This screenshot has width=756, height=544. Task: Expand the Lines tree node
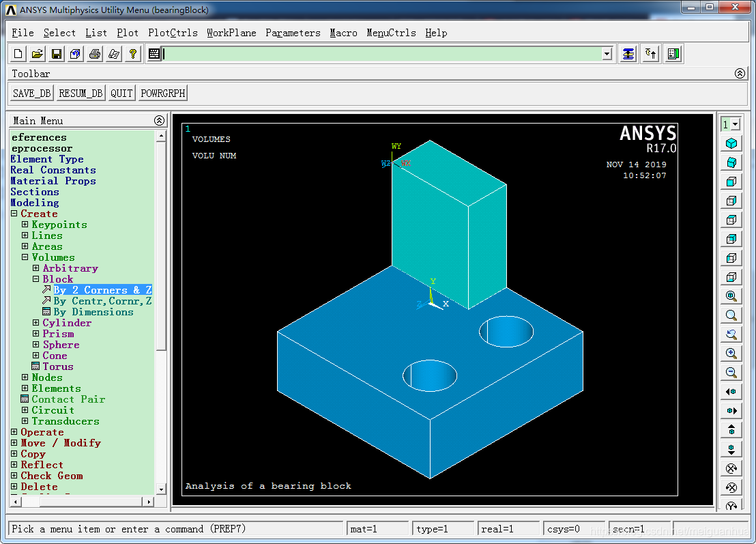25,235
